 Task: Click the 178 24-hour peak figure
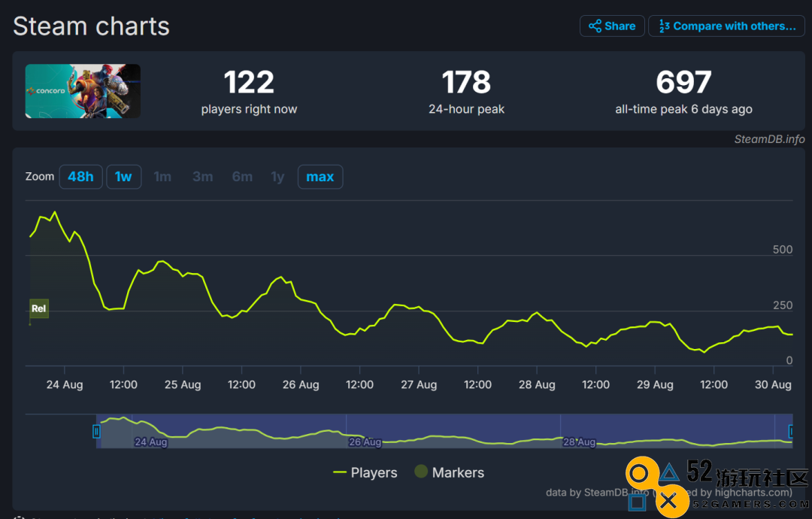(x=466, y=82)
